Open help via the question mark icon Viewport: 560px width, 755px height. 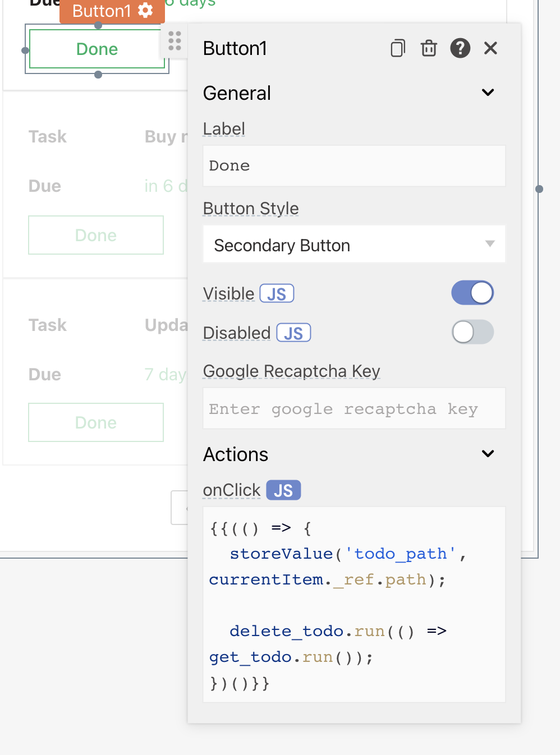point(460,48)
